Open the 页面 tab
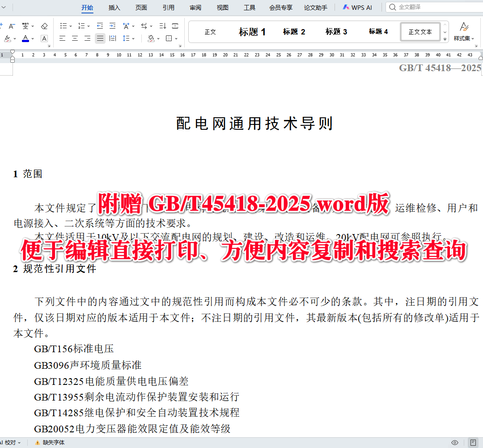Image resolution: width=483 pixels, height=448 pixels. (x=141, y=8)
